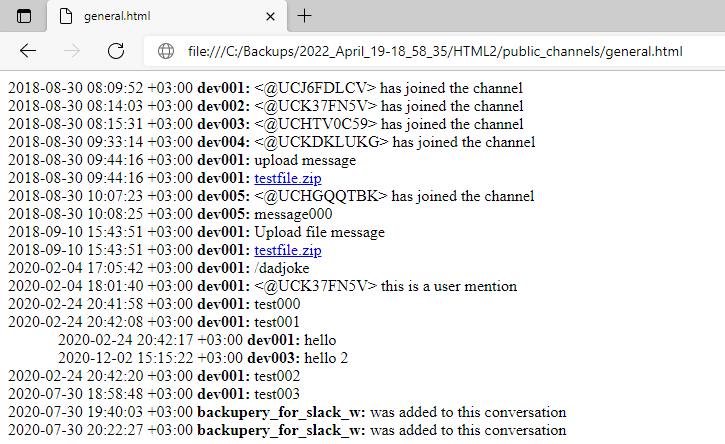Click the address bar file URL
Viewport: 725px width, 444px height.
435,51
